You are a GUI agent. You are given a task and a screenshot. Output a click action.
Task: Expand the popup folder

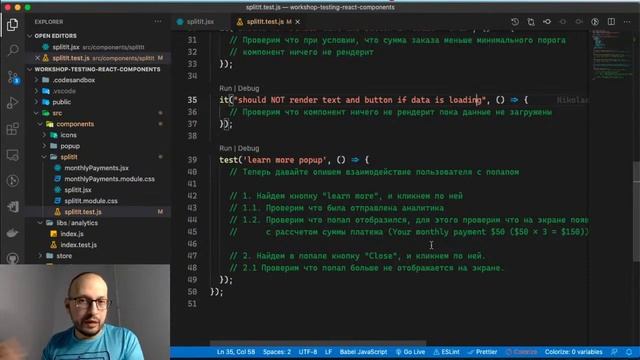coord(70,146)
